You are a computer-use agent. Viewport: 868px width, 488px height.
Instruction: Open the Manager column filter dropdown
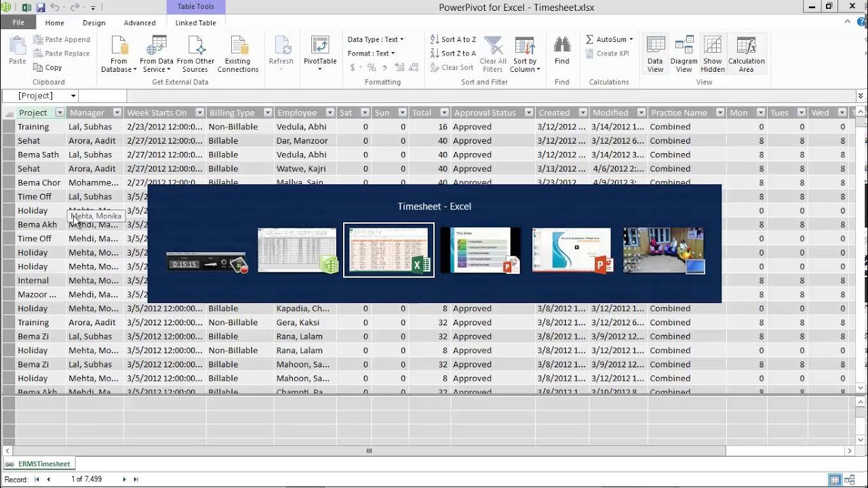[117, 113]
